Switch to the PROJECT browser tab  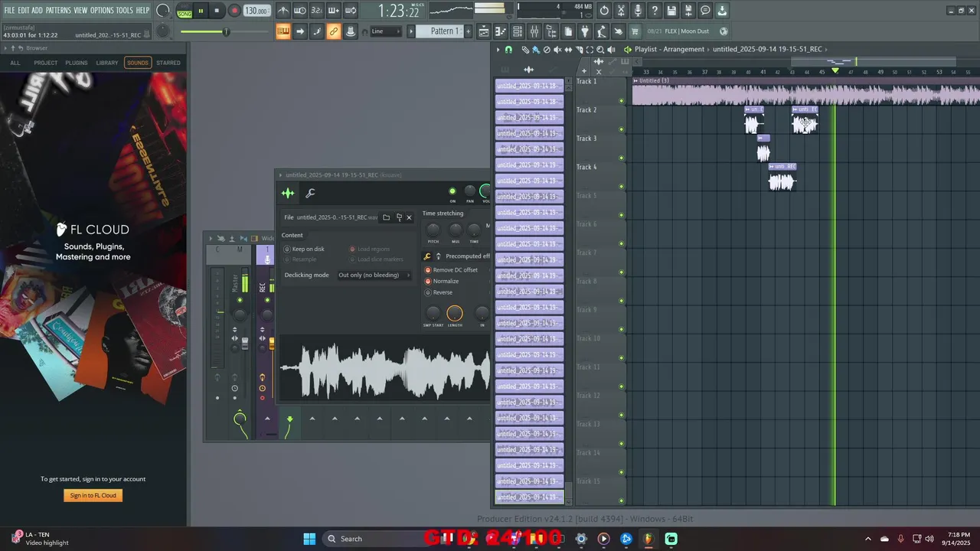click(45, 63)
